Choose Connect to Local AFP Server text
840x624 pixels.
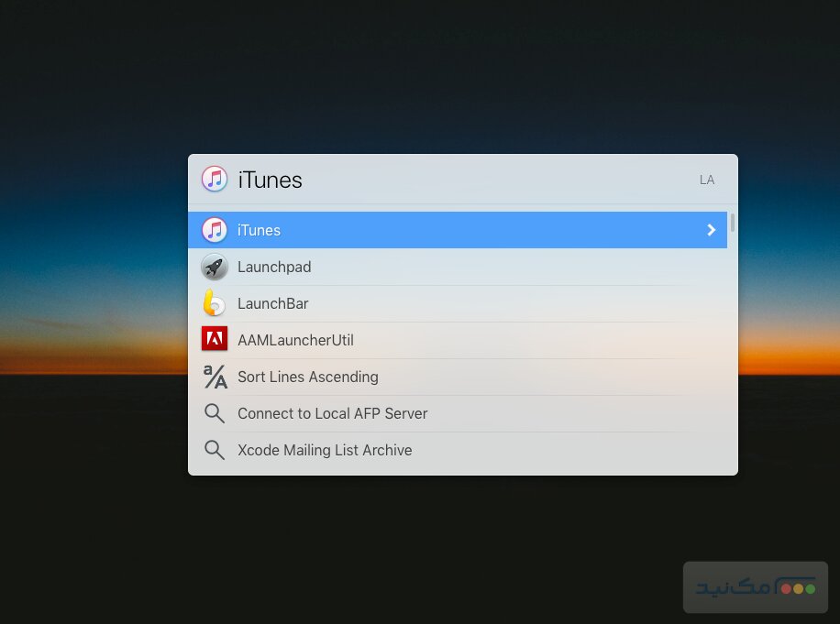click(x=332, y=414)
